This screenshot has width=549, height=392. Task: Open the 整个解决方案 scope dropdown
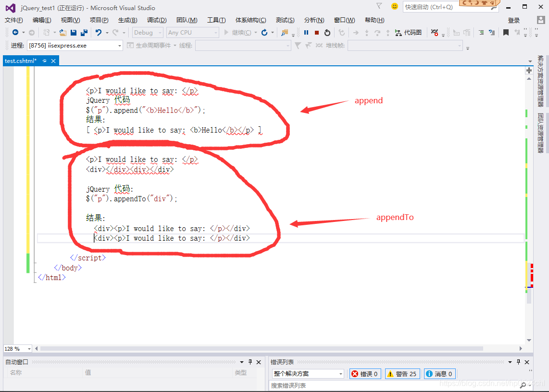pyautogui.click(x=308, y=374)
